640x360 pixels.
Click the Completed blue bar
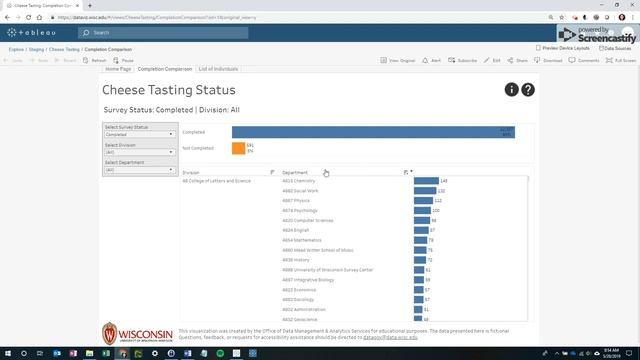[373, 132]
